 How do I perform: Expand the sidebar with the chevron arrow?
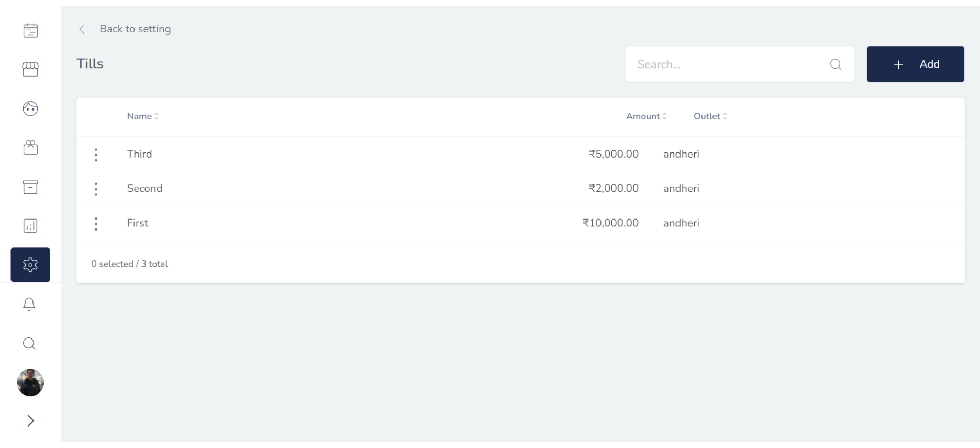(x=30, y=421)
